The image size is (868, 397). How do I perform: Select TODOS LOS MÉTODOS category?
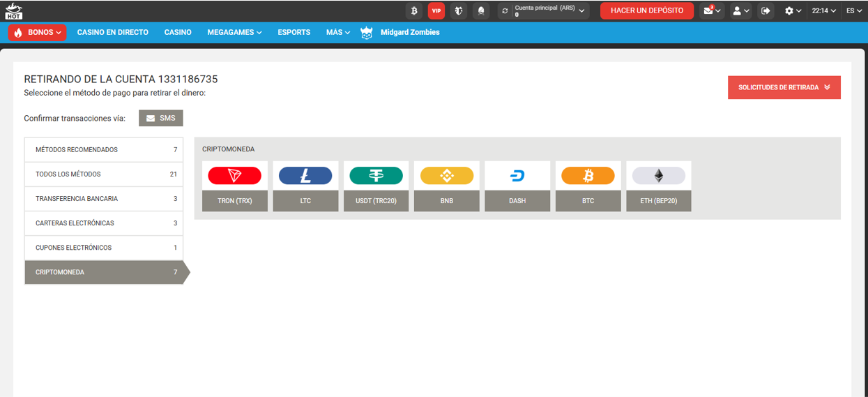pos(104,174)
